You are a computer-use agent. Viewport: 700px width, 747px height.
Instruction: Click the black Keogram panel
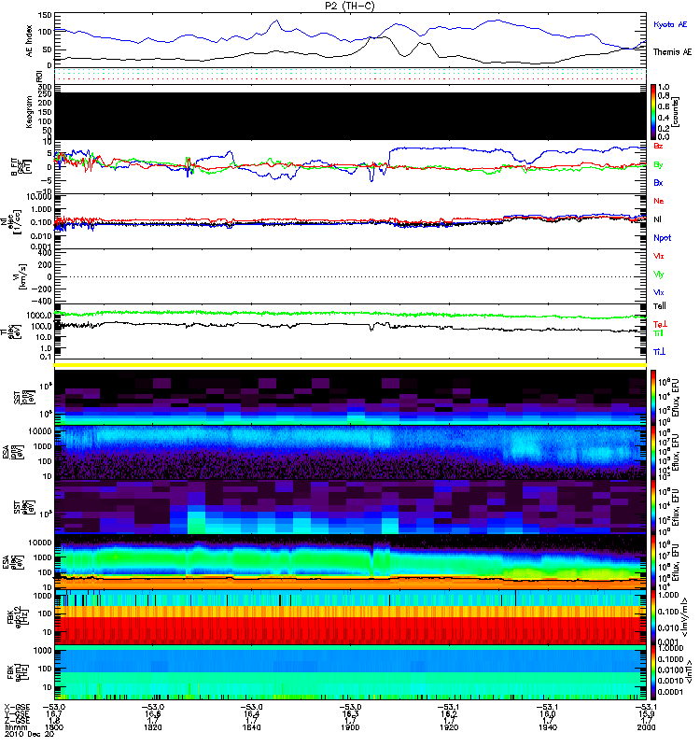point(351,116)
